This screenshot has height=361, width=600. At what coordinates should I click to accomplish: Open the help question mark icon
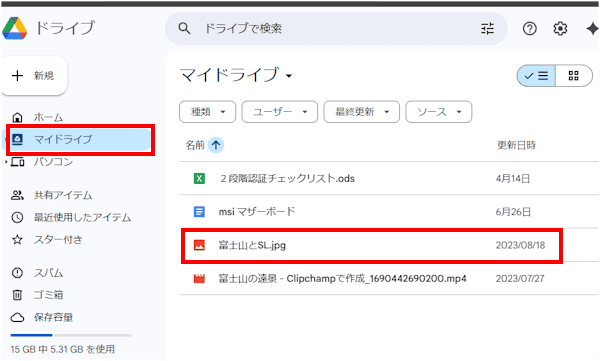(530, 28)
